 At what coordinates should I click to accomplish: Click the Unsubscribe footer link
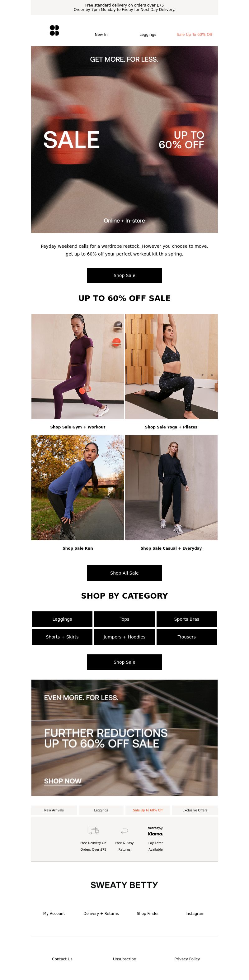click(x=124, y=959)
